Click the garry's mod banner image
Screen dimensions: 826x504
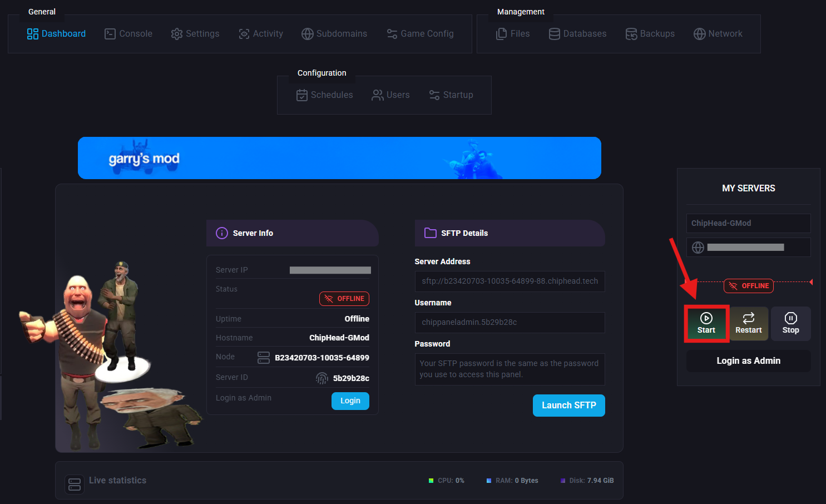click(339, 158)
